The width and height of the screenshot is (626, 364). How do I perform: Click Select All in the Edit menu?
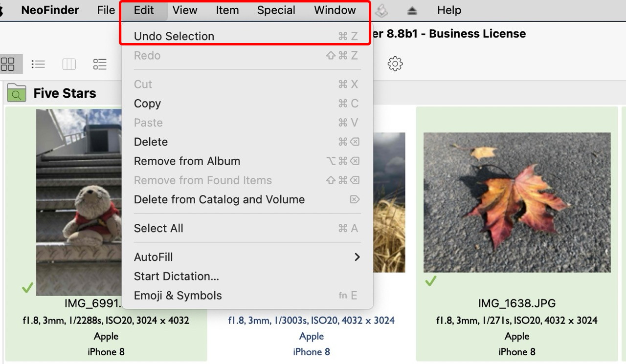(x=158, y=228)
